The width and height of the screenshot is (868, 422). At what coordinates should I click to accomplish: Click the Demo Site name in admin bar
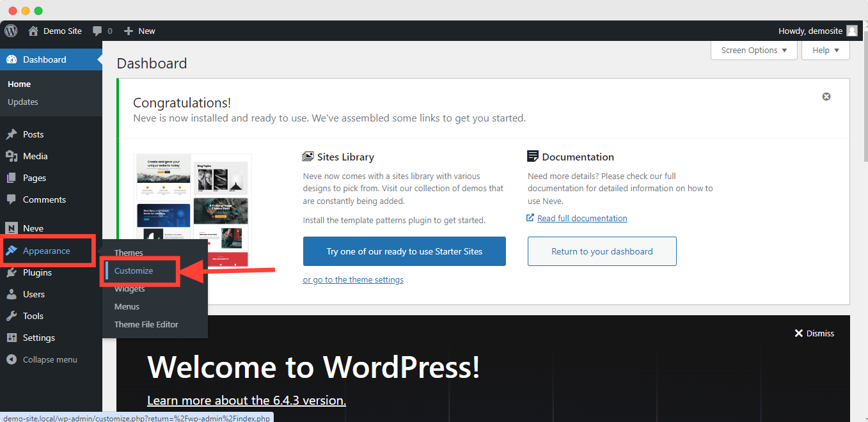(63, 31)
